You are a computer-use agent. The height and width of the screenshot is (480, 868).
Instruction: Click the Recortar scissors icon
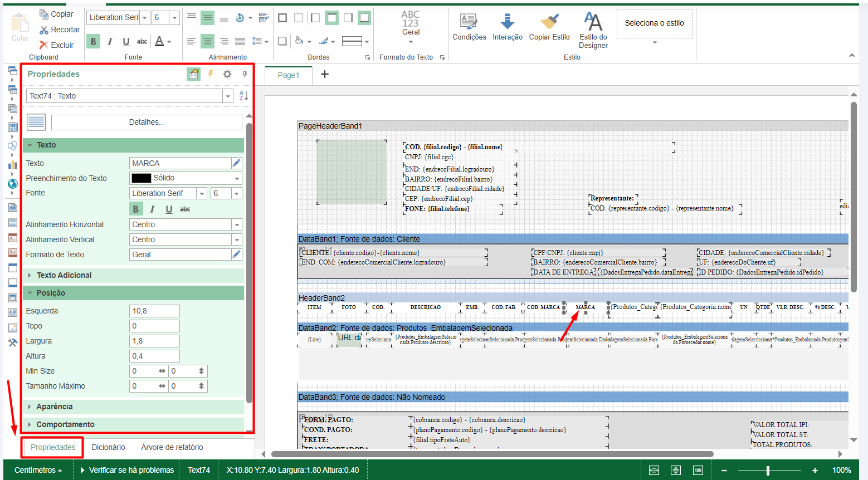pyautogui.click(x=44, y=30)
